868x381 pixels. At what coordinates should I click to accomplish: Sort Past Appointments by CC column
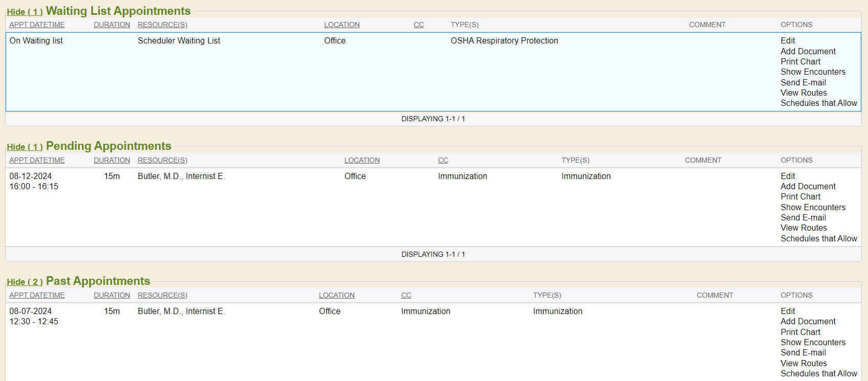(x=406, y=295)
